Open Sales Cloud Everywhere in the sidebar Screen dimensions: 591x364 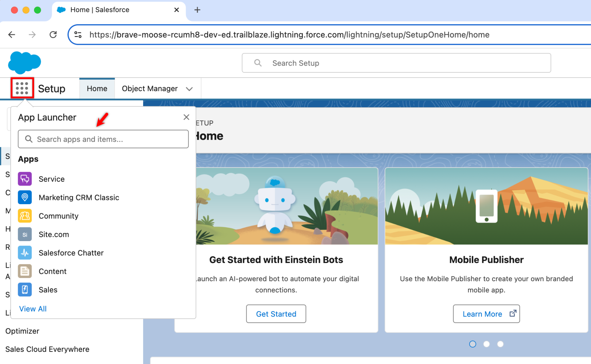pos(47,349)
